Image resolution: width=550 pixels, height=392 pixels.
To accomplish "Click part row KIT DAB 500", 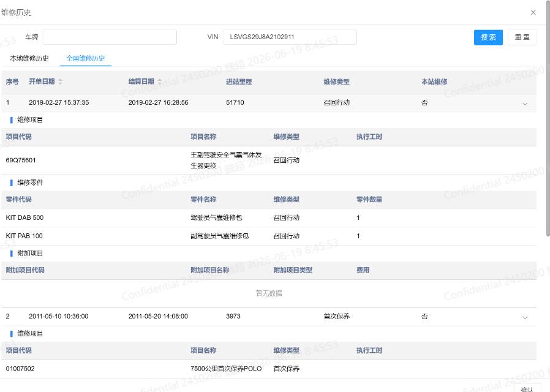I will click(x=269, y=217).
